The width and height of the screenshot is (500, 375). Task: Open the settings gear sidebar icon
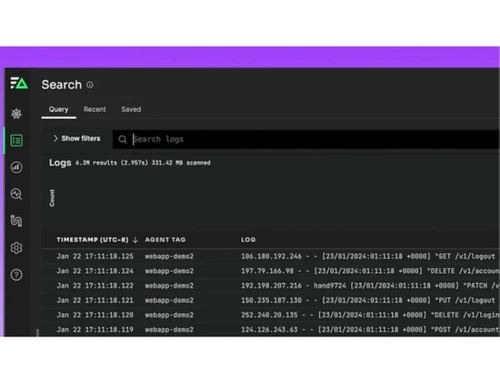coord(16,248)
